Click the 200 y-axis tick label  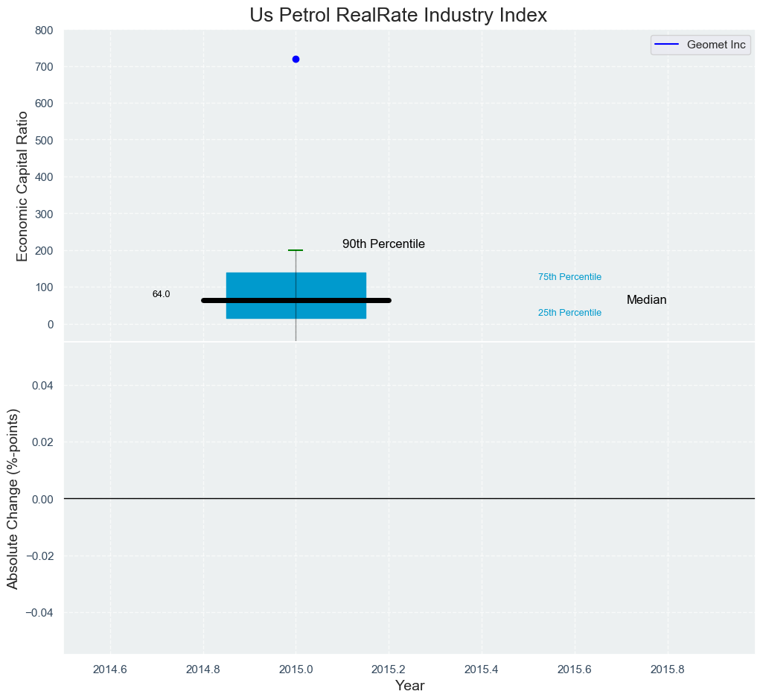[44, 251]
